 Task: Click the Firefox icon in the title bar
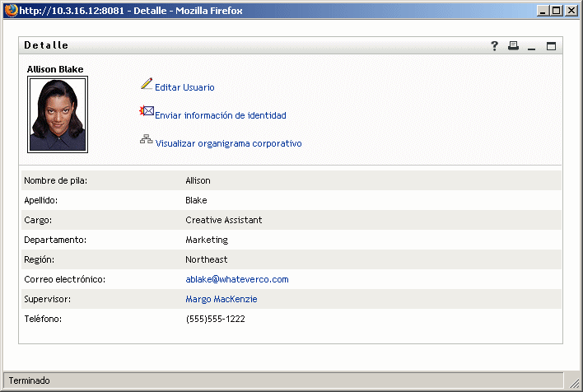pyautogui.click(x=10, y=9)
